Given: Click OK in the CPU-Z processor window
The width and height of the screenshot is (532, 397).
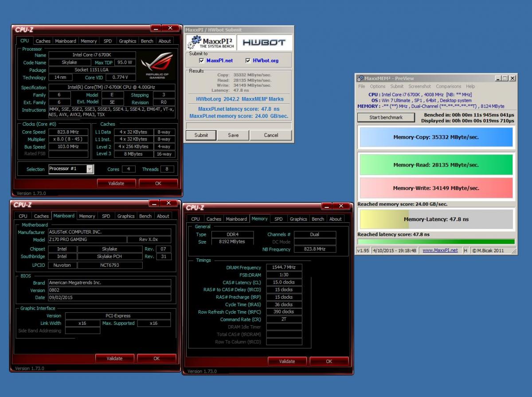Looking at the screenshot, I should coord(158,183).
